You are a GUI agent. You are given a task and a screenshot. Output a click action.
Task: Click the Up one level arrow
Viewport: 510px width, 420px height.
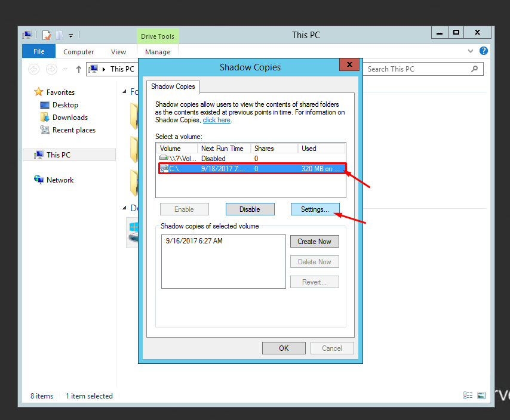pyautogui.click(x=78, y=69)
